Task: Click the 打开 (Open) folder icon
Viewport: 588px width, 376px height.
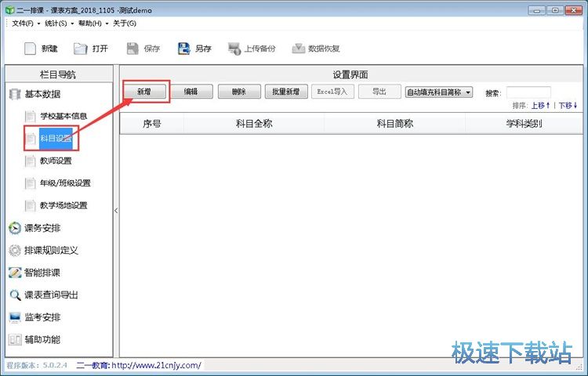Action: coord(80,49)
